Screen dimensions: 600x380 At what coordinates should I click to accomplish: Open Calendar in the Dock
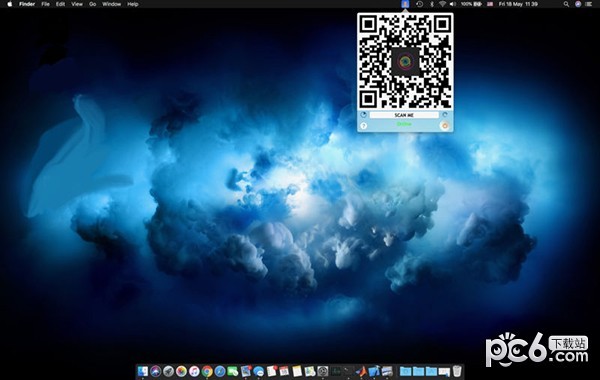point(284,371)
